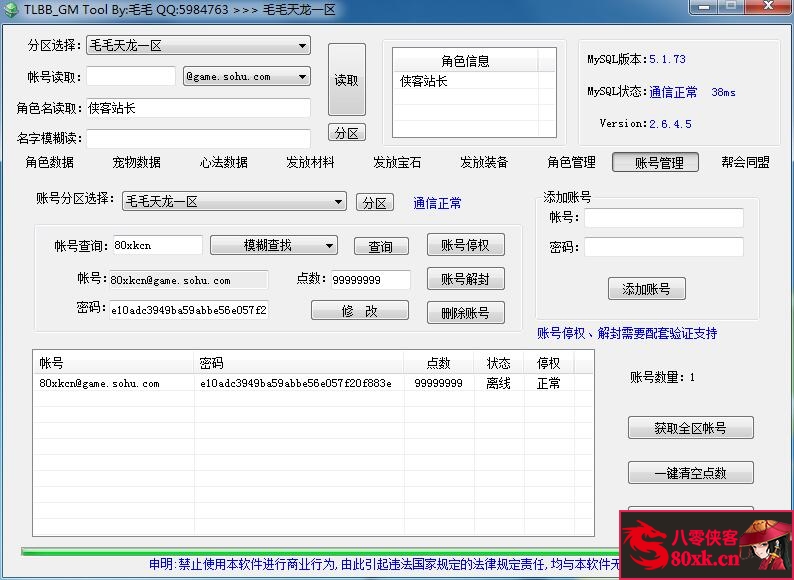Click the 查询 button
Image resolution: width=794 pixels, height=580 pixels.
click(x=381, y=247)
